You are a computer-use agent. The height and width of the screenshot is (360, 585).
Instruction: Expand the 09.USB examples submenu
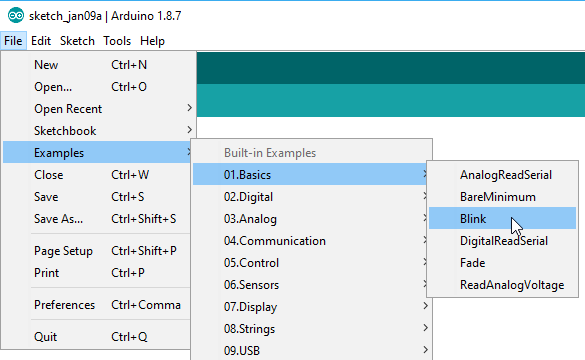pyautogui.click(x=312, y=351)
